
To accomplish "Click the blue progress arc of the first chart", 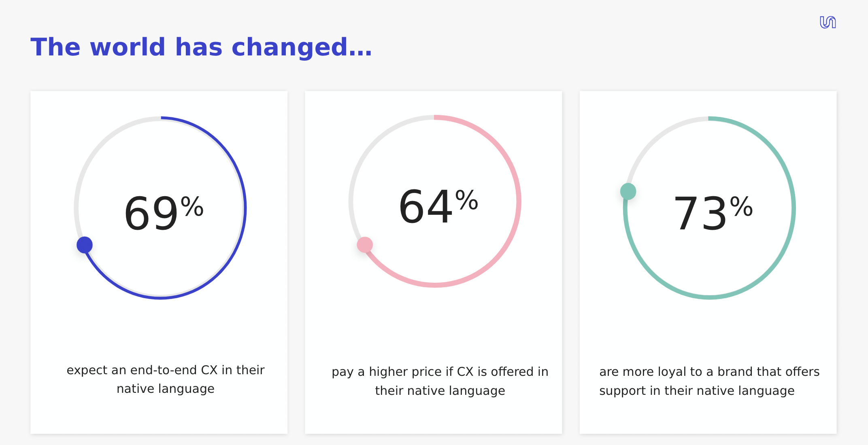I will tap(244, 208).
